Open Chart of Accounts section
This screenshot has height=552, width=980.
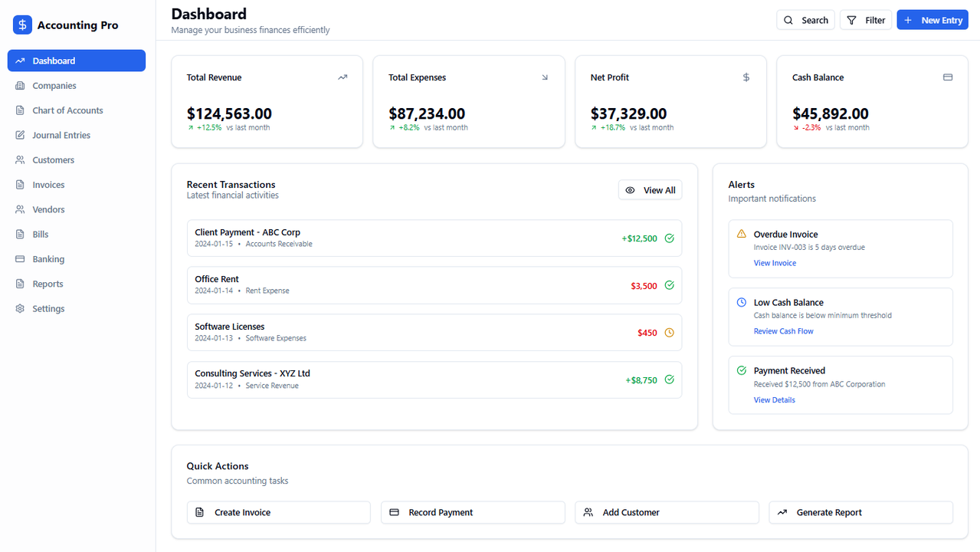pyautogui.click(x=77, y=110)
